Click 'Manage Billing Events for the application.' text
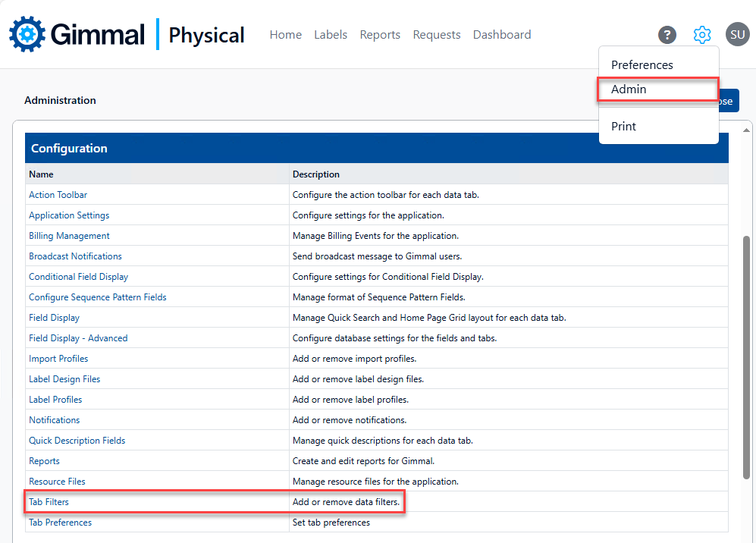 (x=375, y=236)
